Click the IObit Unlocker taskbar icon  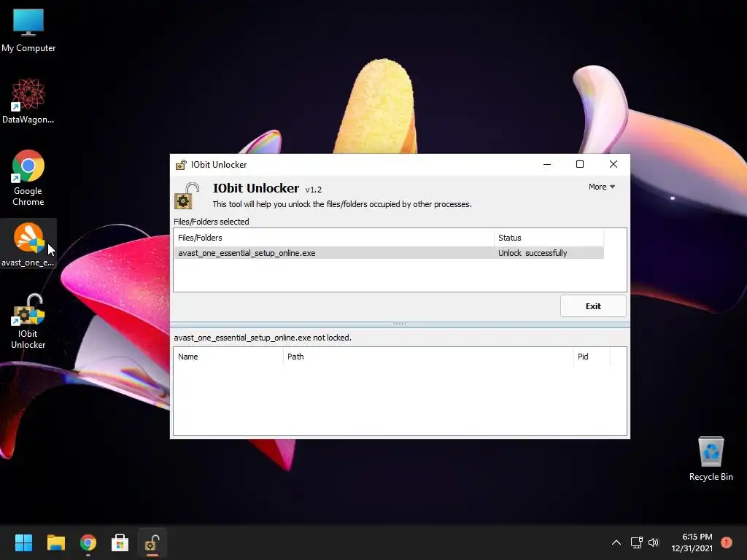152,542
